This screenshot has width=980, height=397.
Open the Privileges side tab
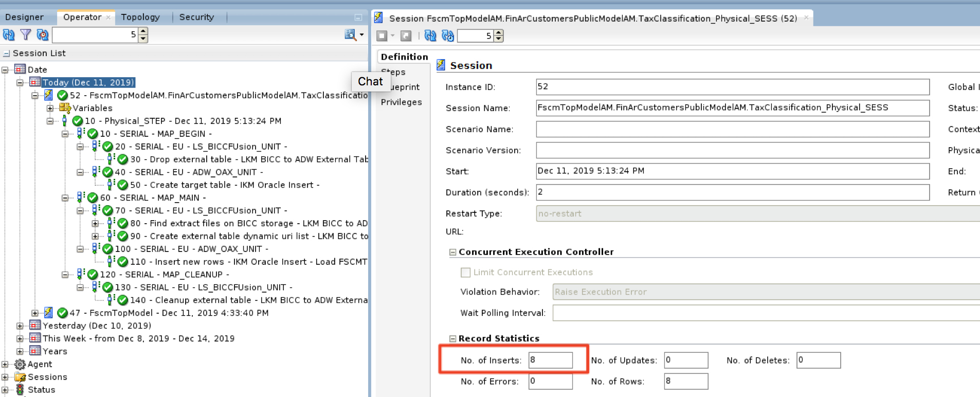coord(401,102)
